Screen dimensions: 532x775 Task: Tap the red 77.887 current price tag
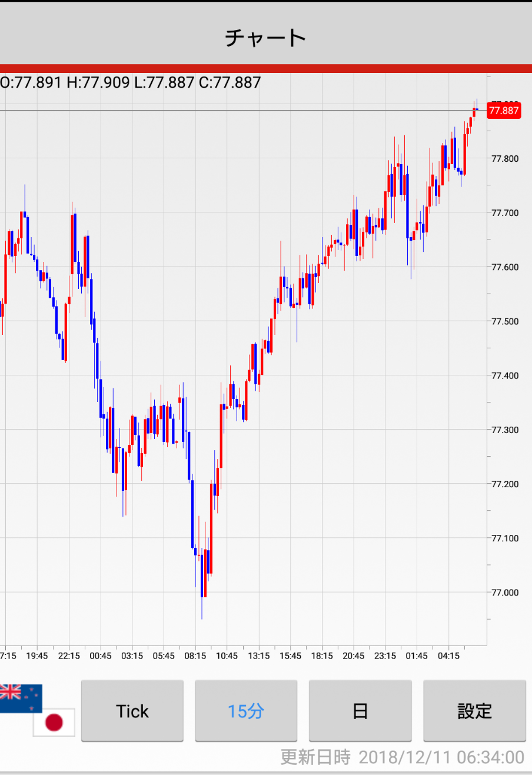[x=504, y=111]
